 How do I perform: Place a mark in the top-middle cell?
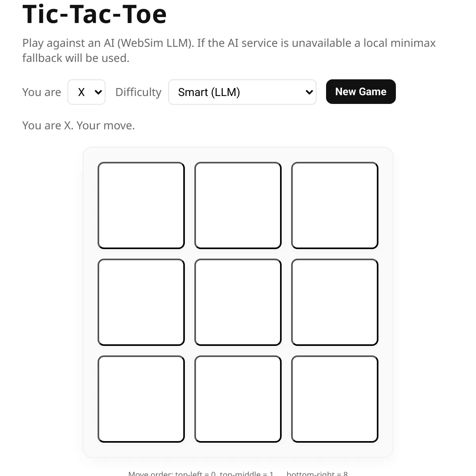[x=238, y=205]
